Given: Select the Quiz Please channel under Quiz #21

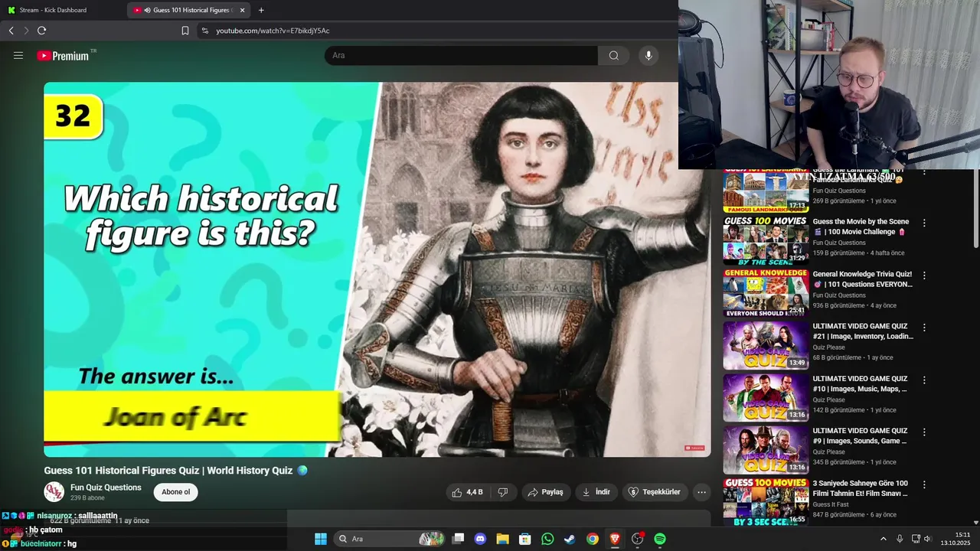Looking at the screenshot, I should [x=828, y=347].
